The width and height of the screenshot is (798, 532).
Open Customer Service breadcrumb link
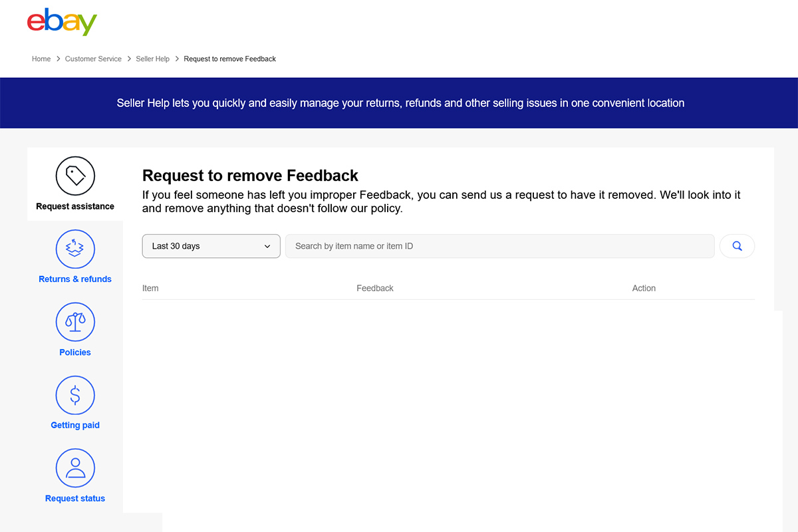coord(93,59)
